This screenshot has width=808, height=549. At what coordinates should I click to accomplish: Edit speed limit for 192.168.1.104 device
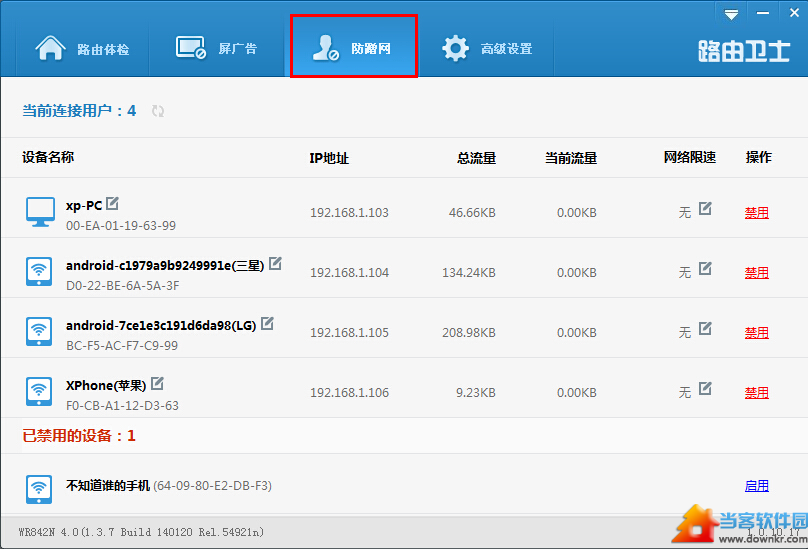click(705, 269)
